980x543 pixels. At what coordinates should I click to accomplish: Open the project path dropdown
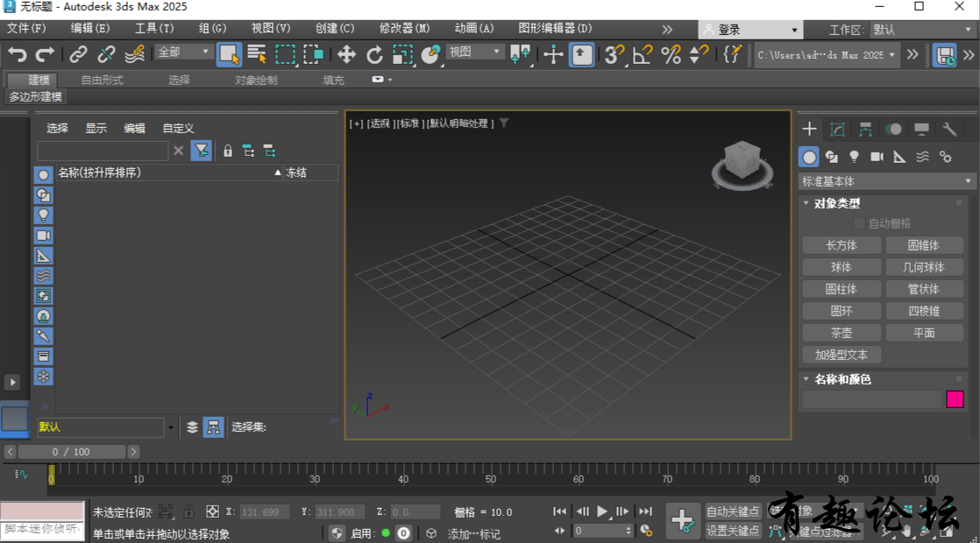pos(827,55)
